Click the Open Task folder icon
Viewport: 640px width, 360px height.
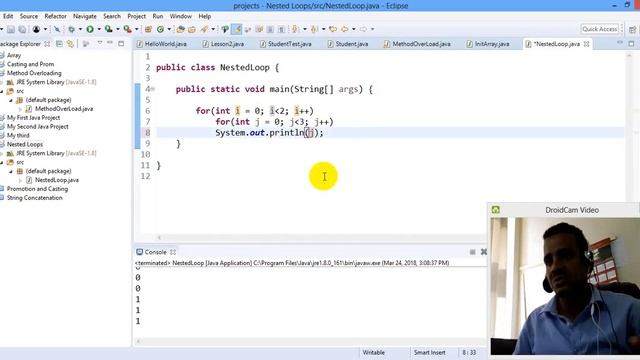tap(192, 29)
